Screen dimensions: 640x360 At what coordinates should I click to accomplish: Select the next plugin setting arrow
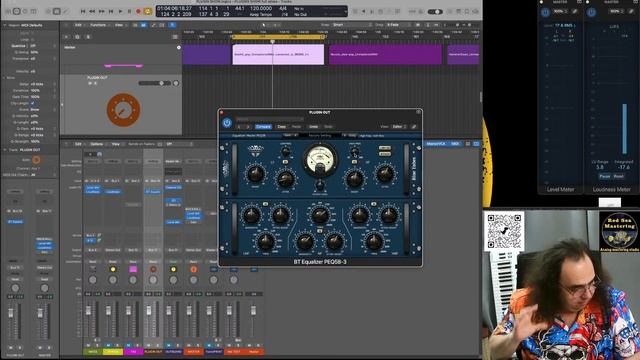click(248, 127)
